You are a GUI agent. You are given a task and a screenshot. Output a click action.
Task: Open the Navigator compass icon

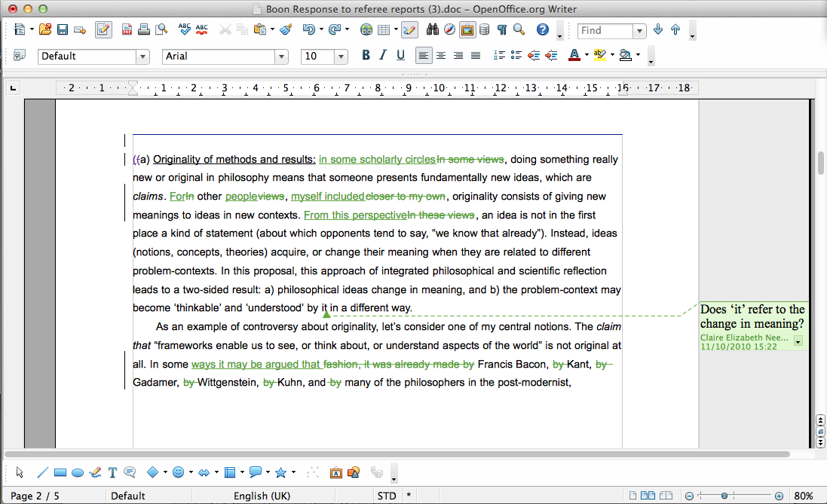coord(449,29)
